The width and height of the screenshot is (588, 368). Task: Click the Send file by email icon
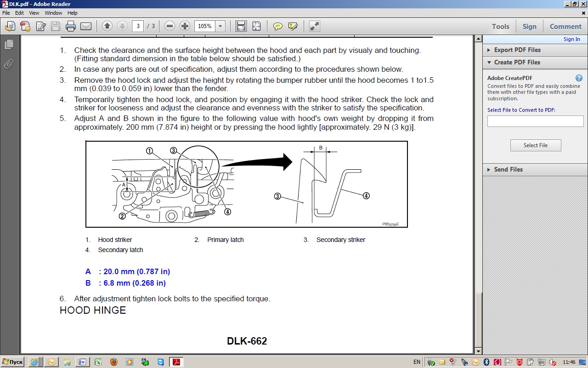86,26
